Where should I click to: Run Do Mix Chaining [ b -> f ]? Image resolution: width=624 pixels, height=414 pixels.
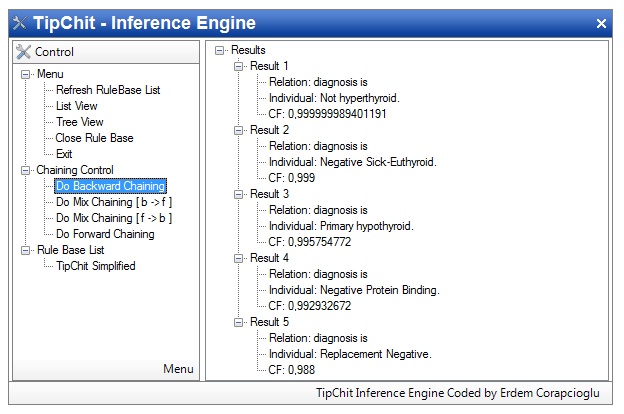click(x=114, y=202)
